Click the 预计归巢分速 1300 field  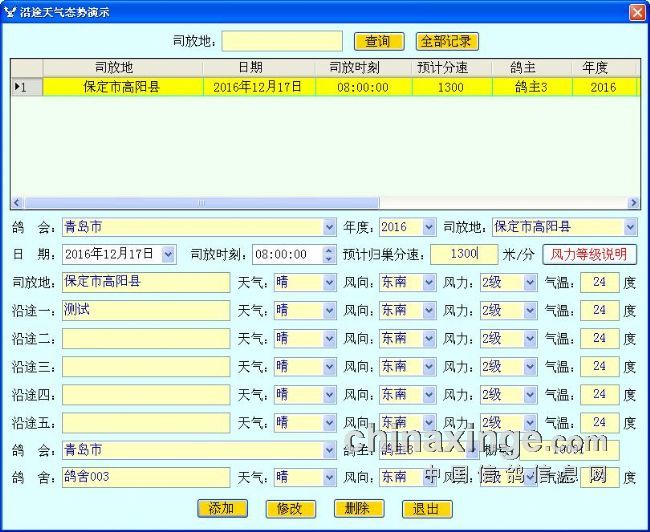tap(464, 254)
